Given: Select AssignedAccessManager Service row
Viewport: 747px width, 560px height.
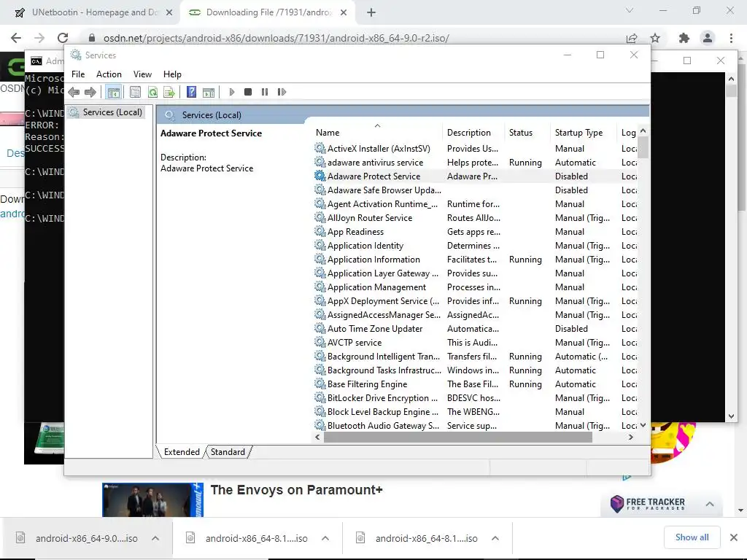Looking at the screenshot, I should point(475,315).
